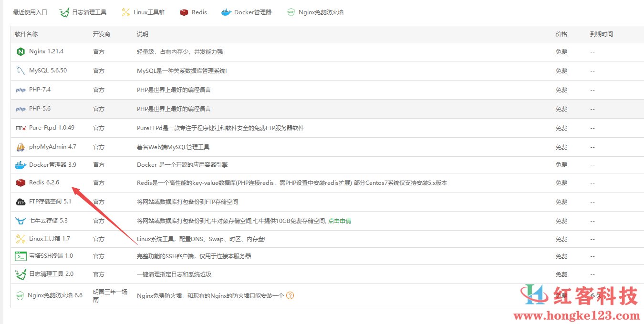This screenshot has height=324, width=644.
Task: Click the PHP-5.6 row icon
Action: pos(21,109)
